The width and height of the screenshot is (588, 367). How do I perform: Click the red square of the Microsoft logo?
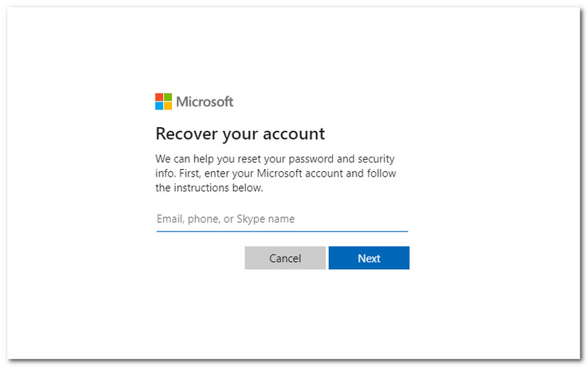click(159, 97)
